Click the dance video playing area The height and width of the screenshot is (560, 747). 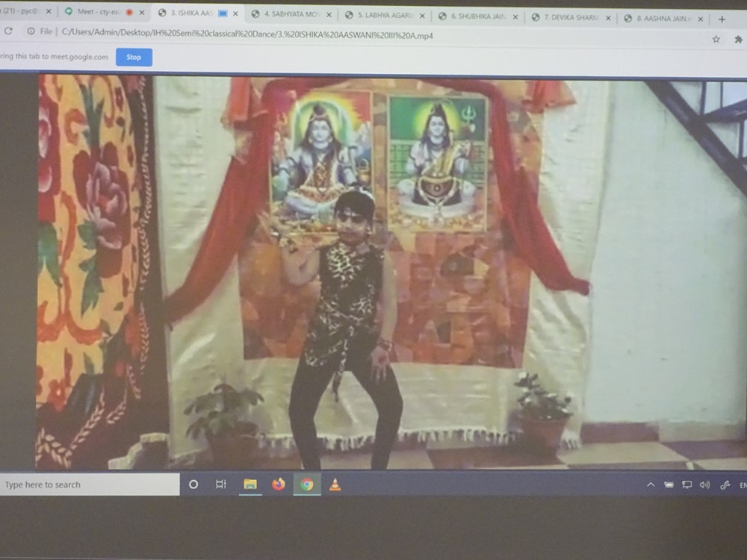point(391,272)
